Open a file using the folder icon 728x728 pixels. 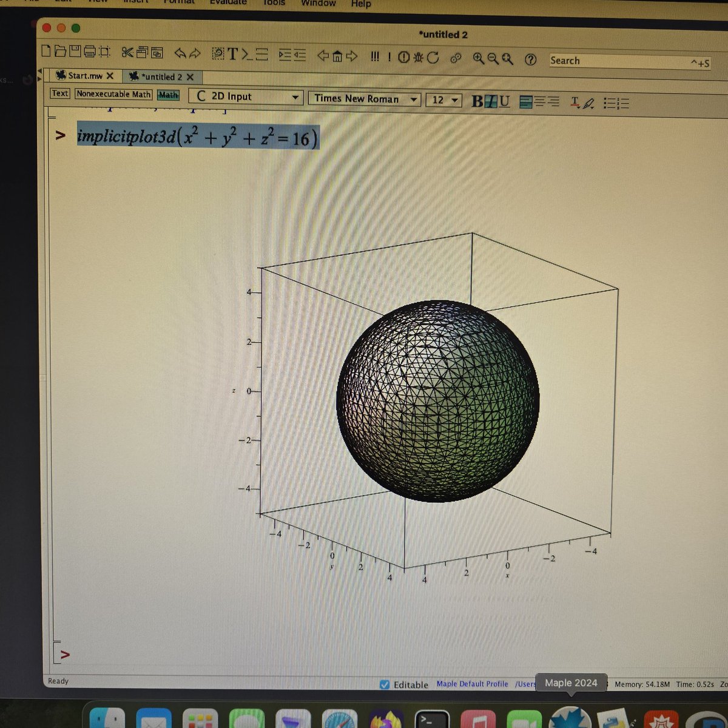60,52
